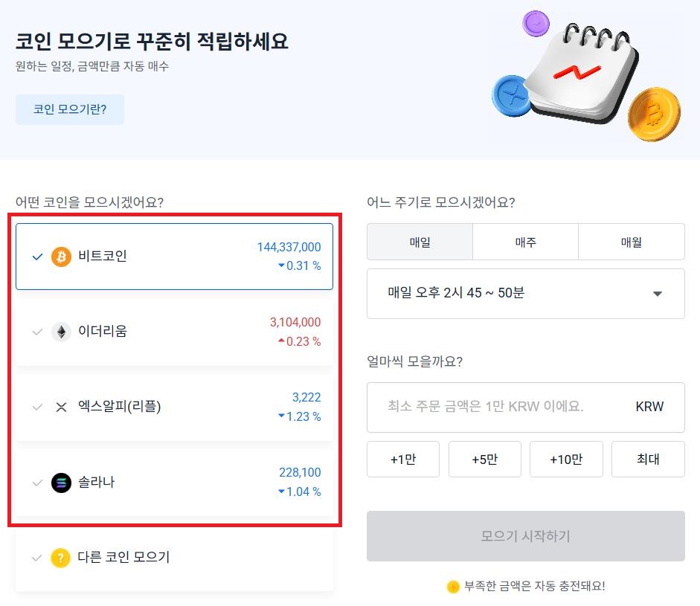
Task: Switch to the 매월 tab
Action: pyautogui.click(x=632, y=242)
